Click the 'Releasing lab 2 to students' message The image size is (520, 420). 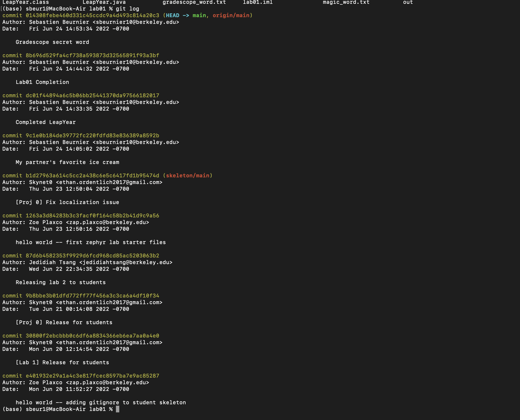tap(61, 282)
